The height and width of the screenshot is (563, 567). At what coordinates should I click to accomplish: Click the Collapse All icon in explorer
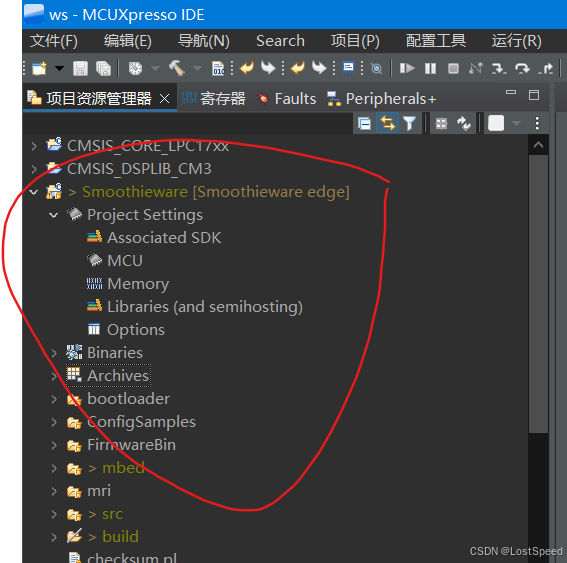(364, 123)
